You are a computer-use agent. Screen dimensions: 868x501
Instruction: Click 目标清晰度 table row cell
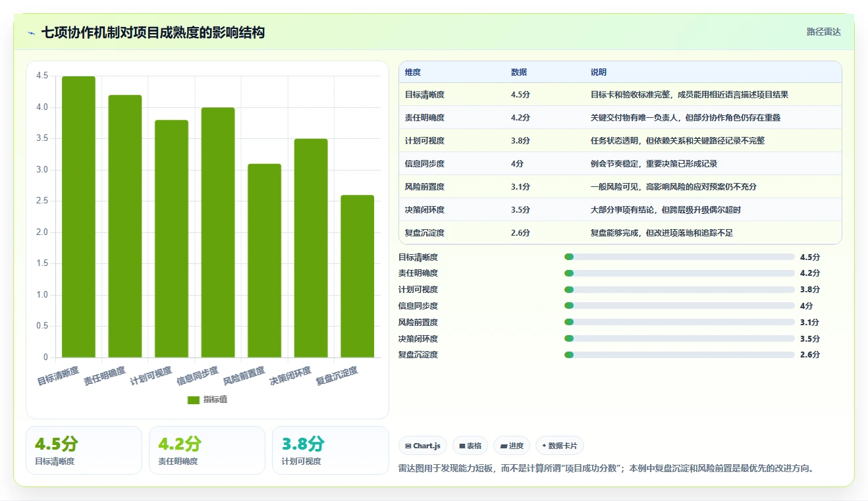point(425,95)
